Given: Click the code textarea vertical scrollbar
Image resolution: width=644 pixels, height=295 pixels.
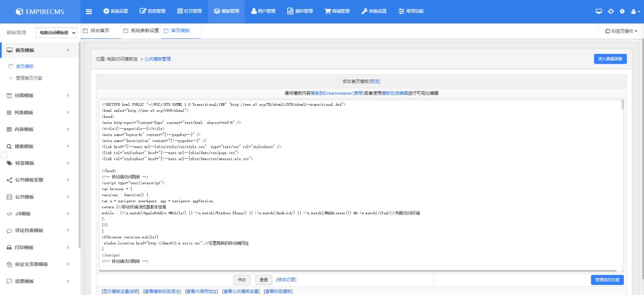Looking at the screenshot, I should pyautogui.click(x=623, y=104).
